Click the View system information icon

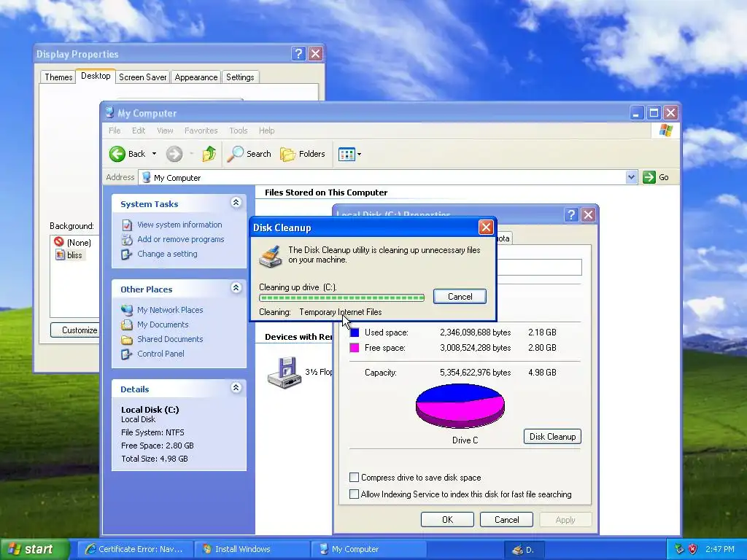pyautogui.click(x=127, y=225)
